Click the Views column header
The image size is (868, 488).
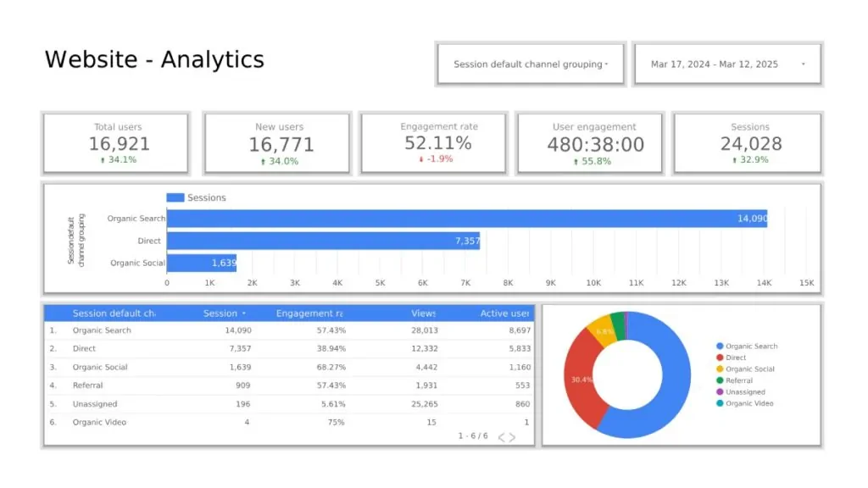(x=424, y=313)
